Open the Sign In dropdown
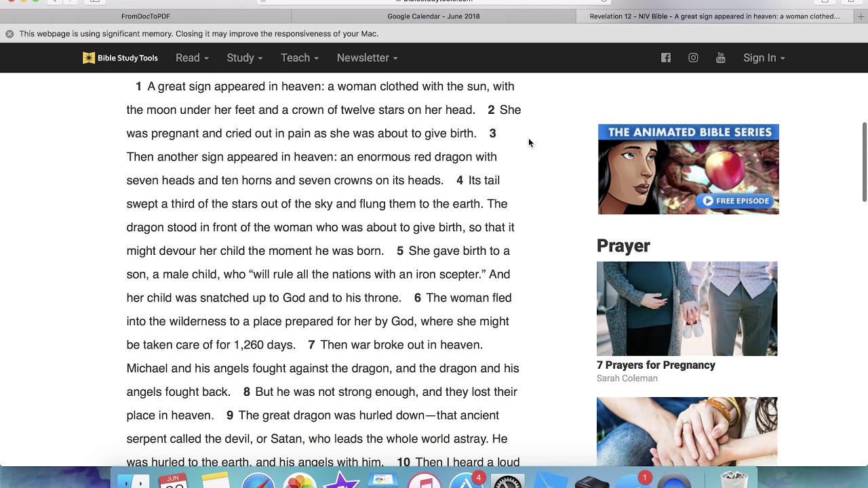 [764, 58]
